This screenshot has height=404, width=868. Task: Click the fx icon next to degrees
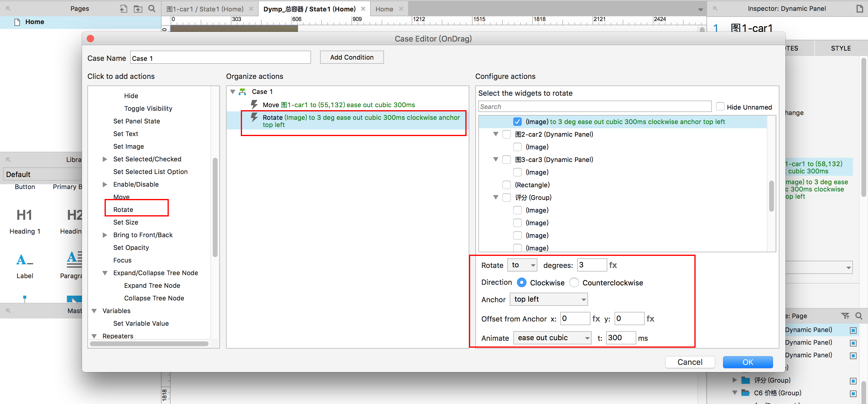click(x=613, y=265)
